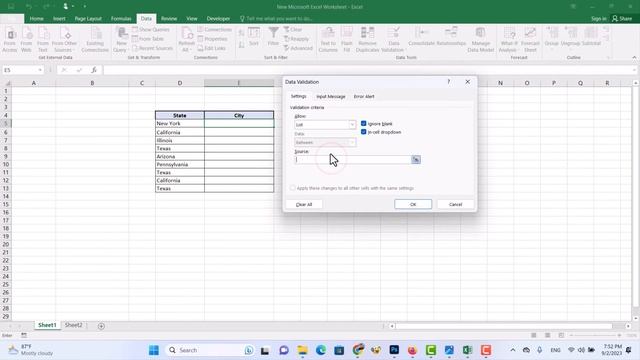Toggle the Ignore blank checkbox

(x=364, y=123)
